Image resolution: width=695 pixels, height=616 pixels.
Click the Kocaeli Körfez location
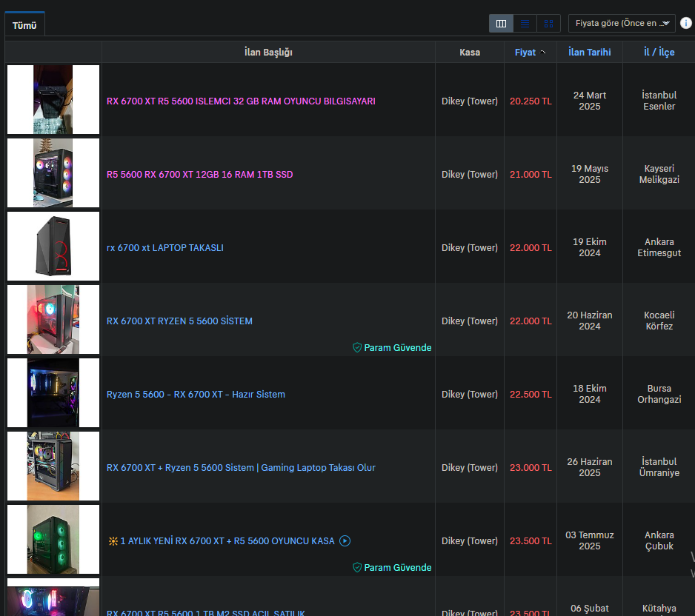pos(659,321)
